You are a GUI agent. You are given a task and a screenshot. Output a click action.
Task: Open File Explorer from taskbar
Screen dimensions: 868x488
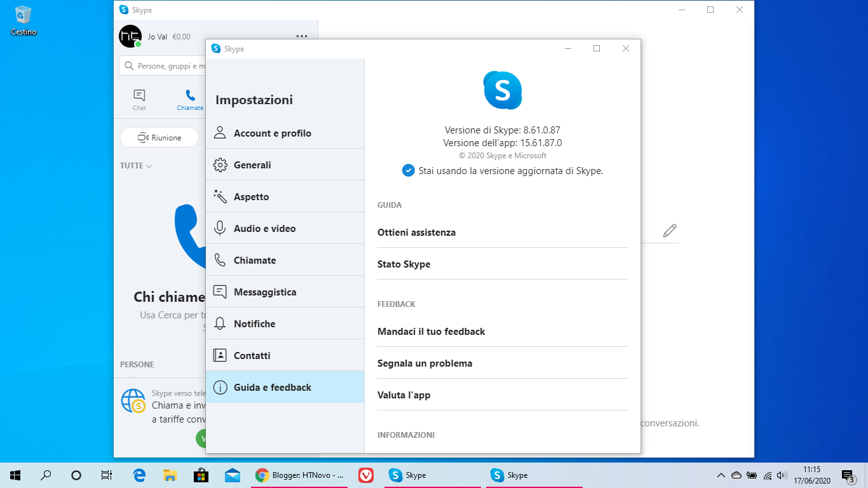pyautogui.click(x=170, y=475)
